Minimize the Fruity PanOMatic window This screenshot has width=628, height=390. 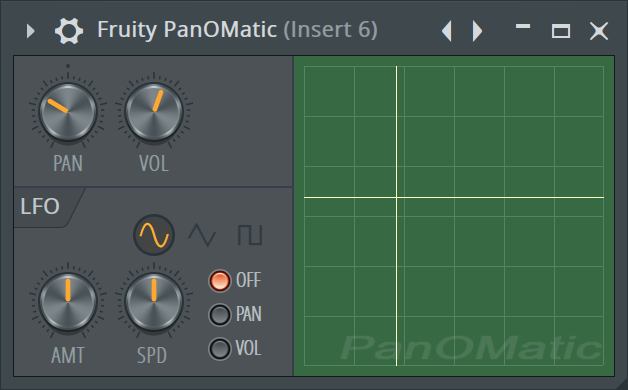[x=523, y=26]
